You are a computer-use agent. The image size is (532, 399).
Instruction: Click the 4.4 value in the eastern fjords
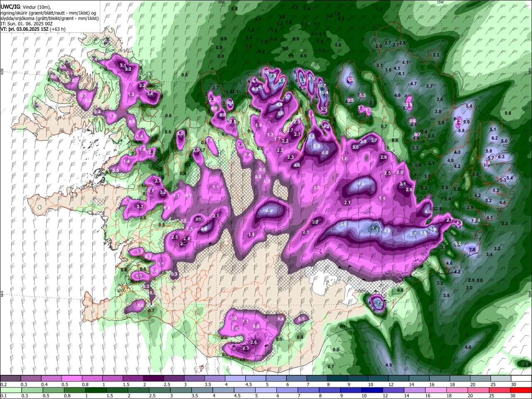pos(502,202)
